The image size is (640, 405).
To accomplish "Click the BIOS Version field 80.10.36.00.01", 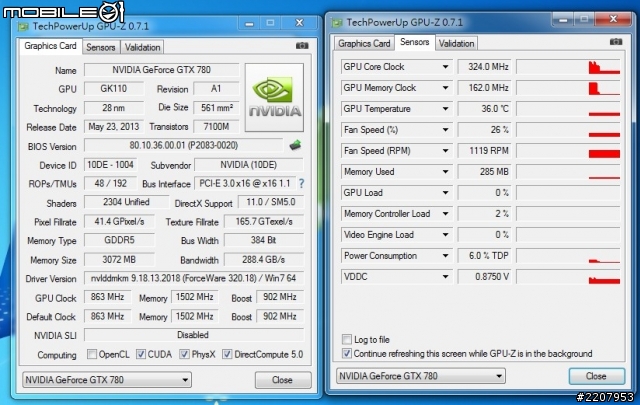I will [184, 145].
